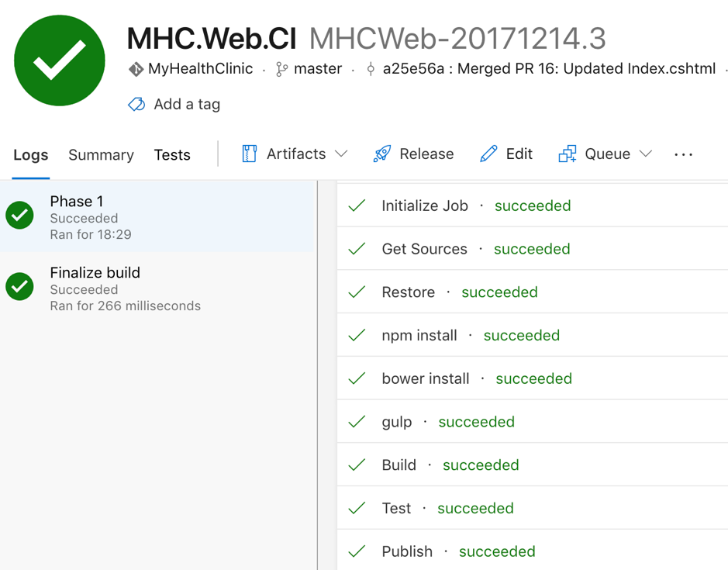728x570 pixels.
Task: Open the npm install step log
Action: click(419, 336)
